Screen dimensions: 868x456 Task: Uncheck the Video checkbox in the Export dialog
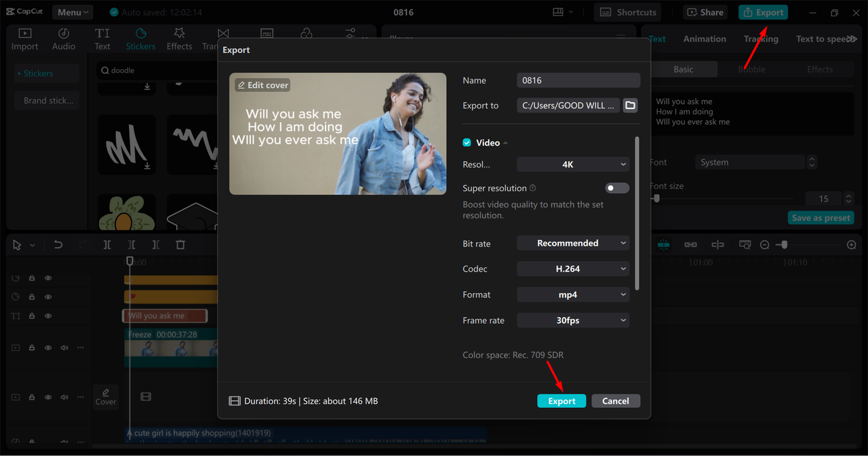tap(467, 143)
